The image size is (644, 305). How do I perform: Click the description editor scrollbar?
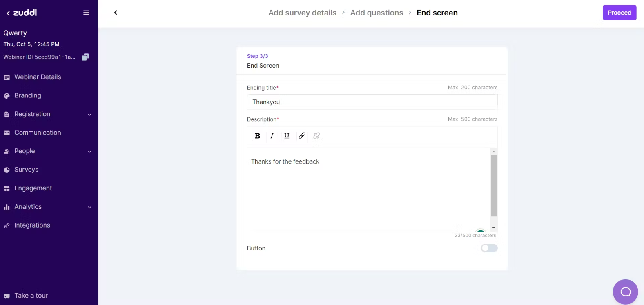coord(494,186)
